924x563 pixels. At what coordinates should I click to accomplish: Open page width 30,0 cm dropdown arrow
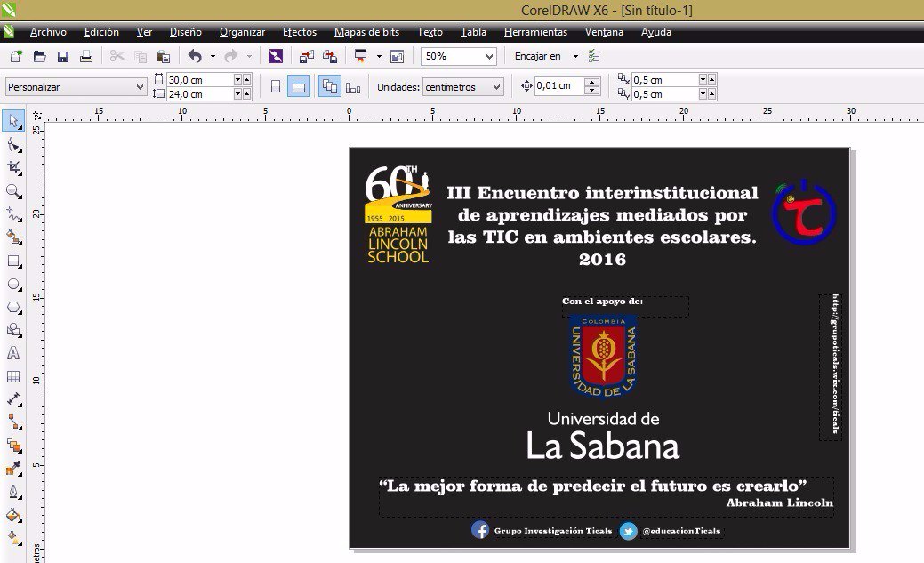(237, 79)
